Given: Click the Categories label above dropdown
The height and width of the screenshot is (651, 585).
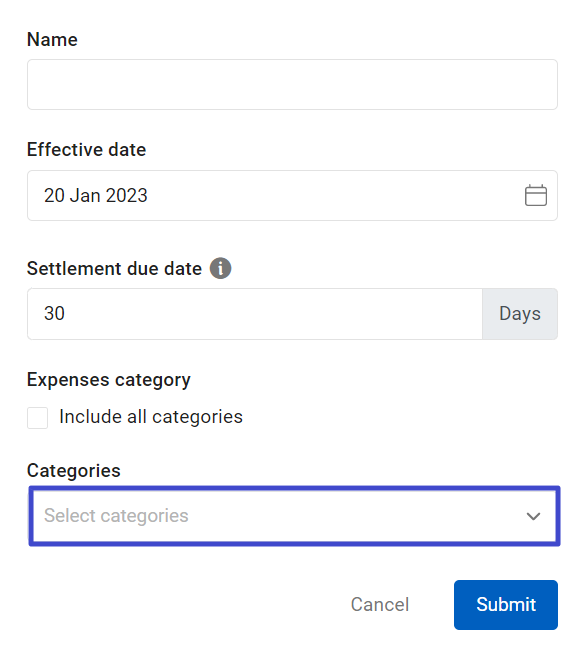Looking at the screenshot, I should point(73,471).
